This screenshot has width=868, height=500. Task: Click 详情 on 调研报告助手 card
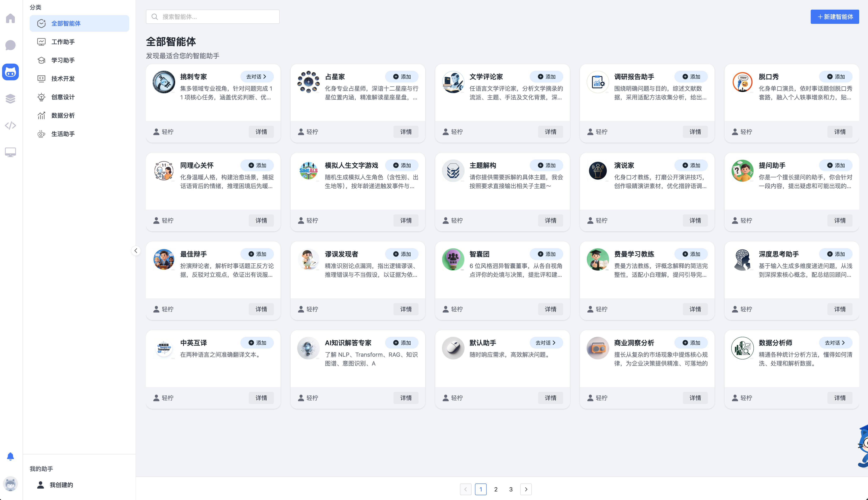click(695, 132)
